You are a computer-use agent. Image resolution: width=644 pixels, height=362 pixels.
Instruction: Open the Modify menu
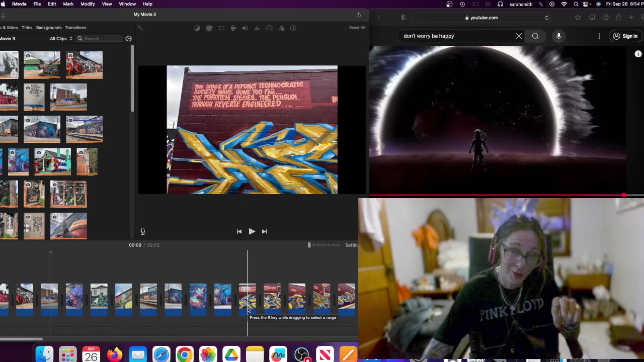(x=88, y=4)
